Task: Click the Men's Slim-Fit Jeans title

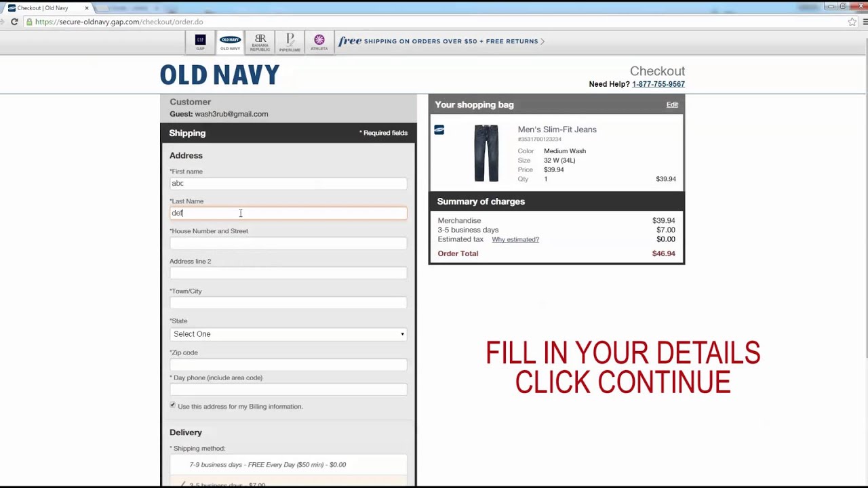Action: tap(557, 129)
